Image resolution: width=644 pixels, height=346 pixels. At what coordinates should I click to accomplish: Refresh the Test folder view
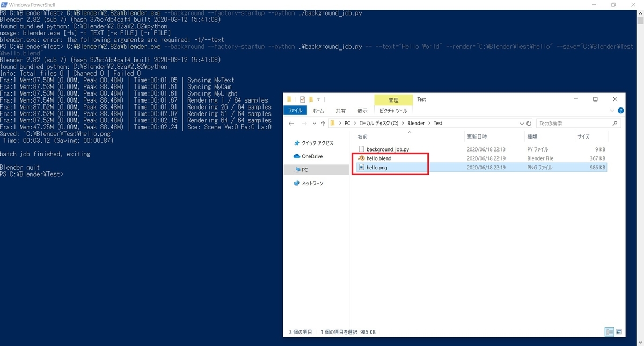coord(529,123)
